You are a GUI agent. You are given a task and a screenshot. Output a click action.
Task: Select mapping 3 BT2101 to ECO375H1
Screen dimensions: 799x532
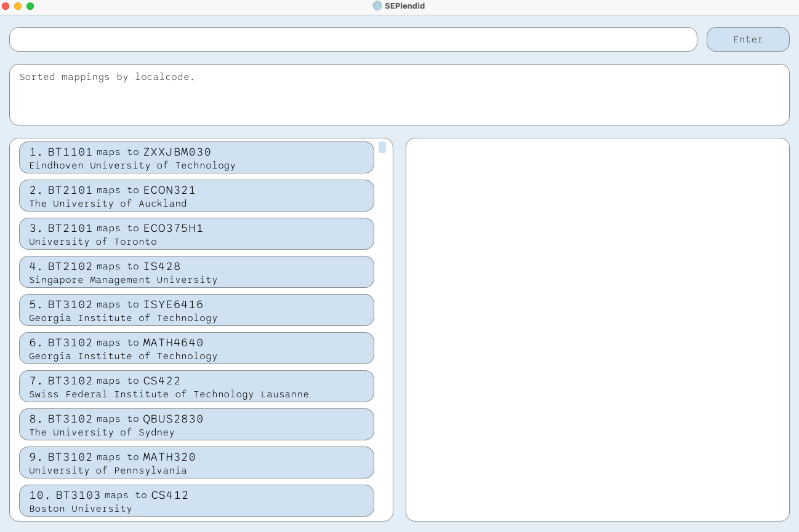(x=196, y=234)
